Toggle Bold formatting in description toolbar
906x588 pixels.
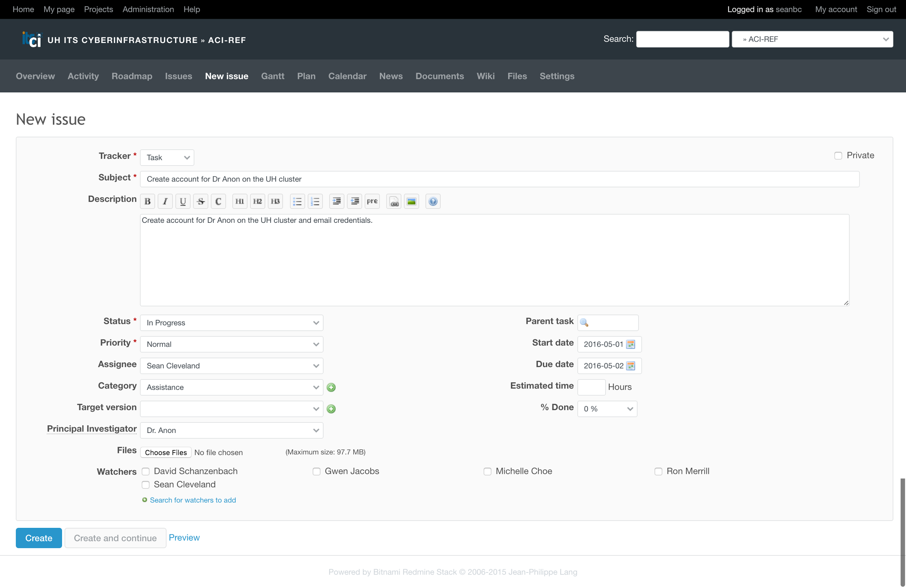(x=147, y=201)
